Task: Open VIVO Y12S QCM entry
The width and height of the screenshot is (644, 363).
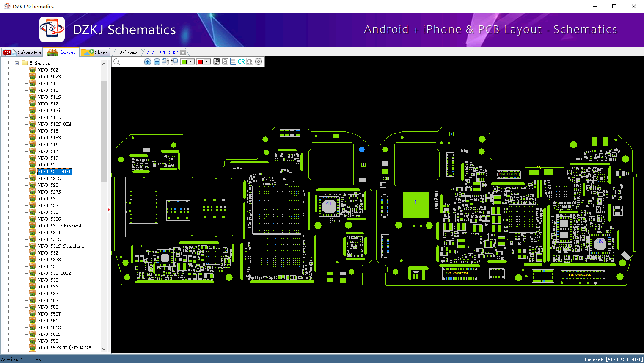Action: pyautogui.click(x=55, y=124)
